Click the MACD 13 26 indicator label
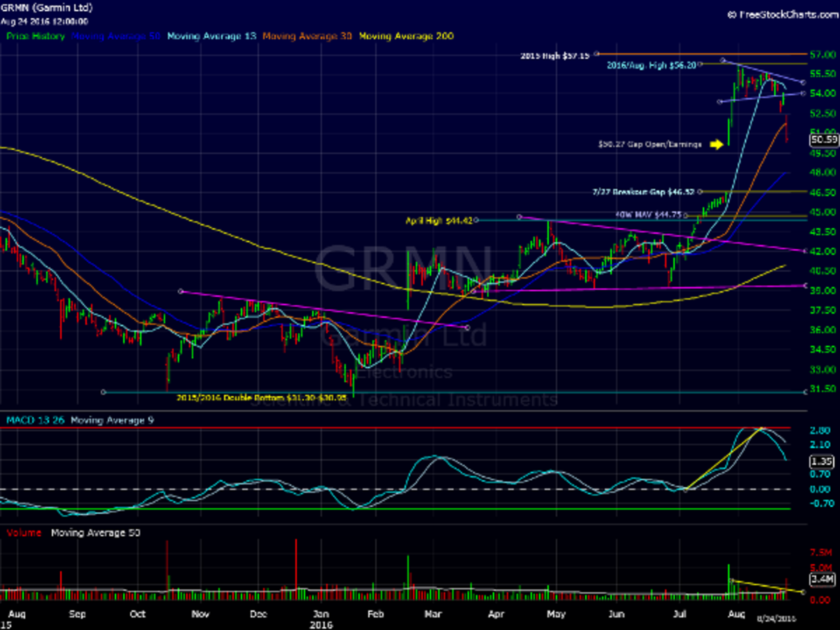 click(x=35, y=420)
